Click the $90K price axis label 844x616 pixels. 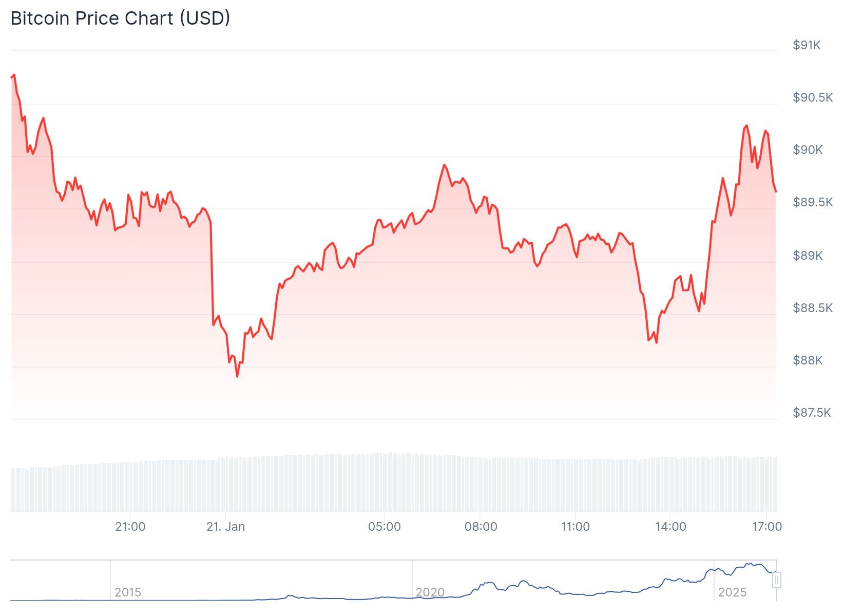808,150
